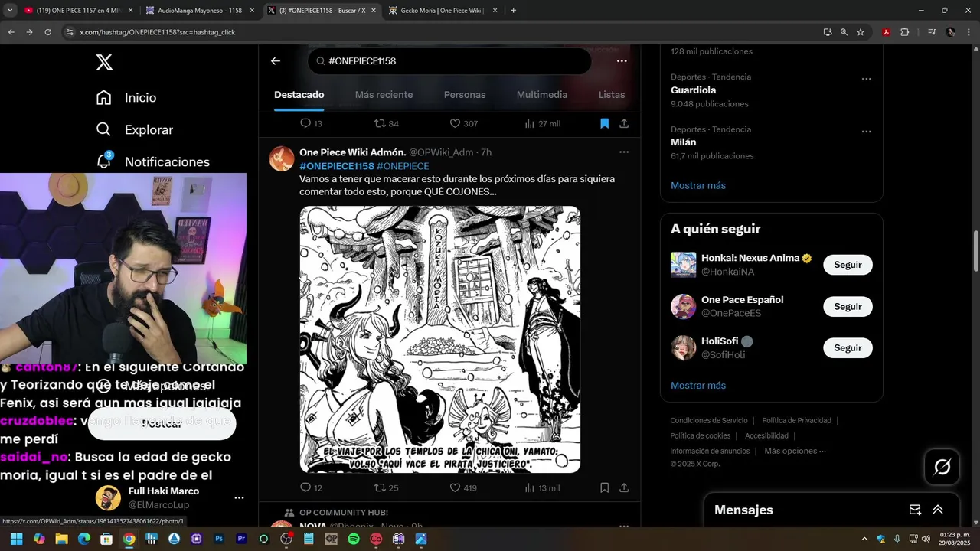The height and width of the screenshot is (551, 980).
Task: Bookmark the One Piece Wiki Admón. post
Action: click(x=604, y=487)
